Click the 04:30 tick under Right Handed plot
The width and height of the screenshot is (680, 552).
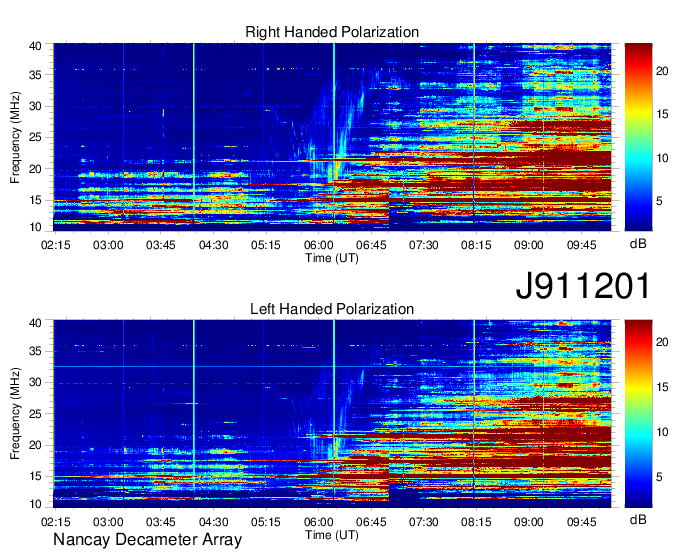pyautogui.click(x=213, y=245)
